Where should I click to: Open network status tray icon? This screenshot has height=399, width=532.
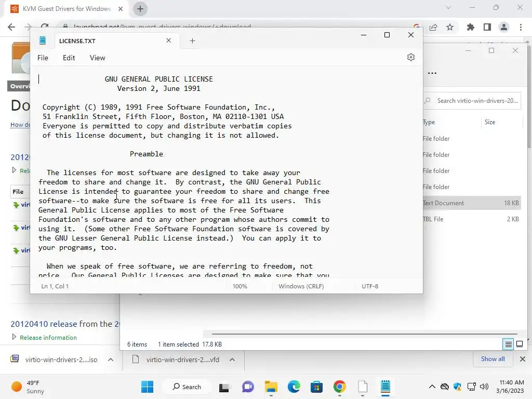coord(471,387)
